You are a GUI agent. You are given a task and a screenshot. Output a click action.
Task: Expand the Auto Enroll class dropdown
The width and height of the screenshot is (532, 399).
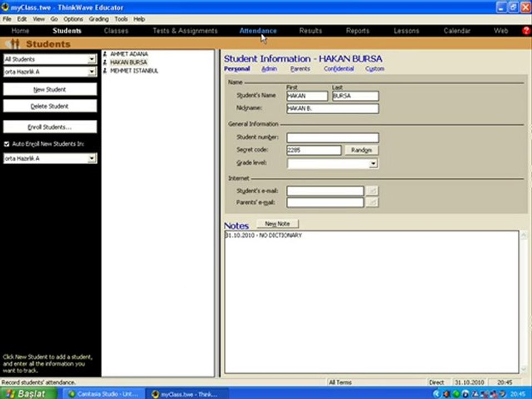tap(91, 158)
